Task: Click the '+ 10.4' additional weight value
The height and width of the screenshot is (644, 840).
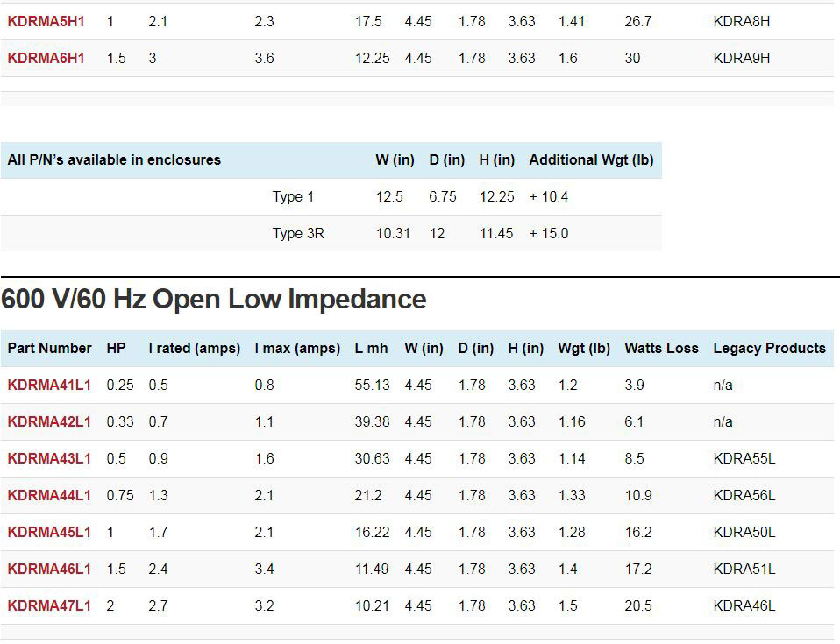Action: coord(549,196)
